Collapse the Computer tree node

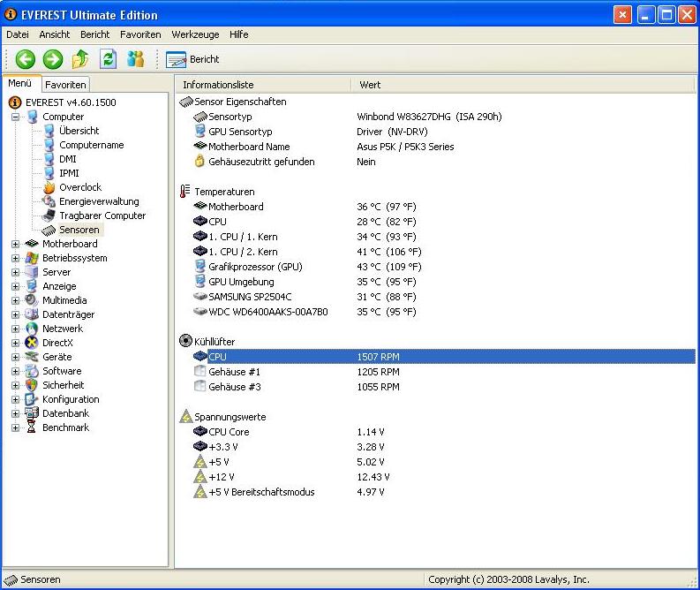pos(16,117)
